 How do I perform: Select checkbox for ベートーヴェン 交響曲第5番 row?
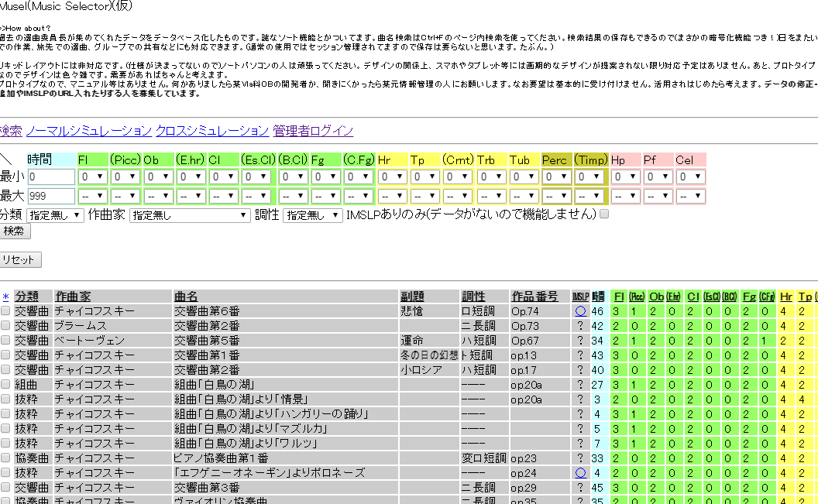6,341
